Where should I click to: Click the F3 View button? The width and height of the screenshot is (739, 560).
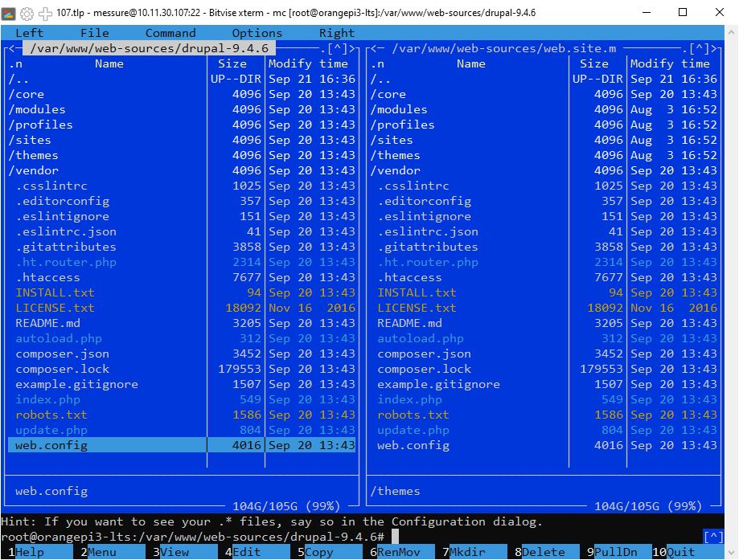(x=185, y=552)
